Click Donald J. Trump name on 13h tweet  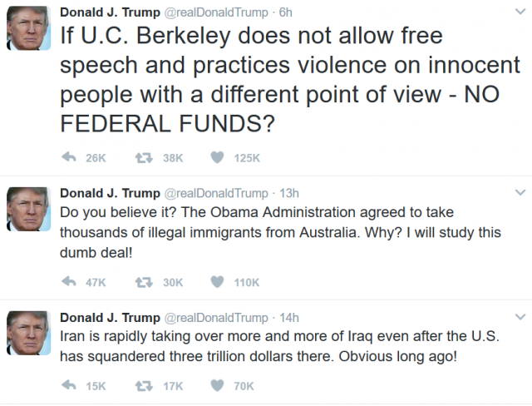coord(110,193)
